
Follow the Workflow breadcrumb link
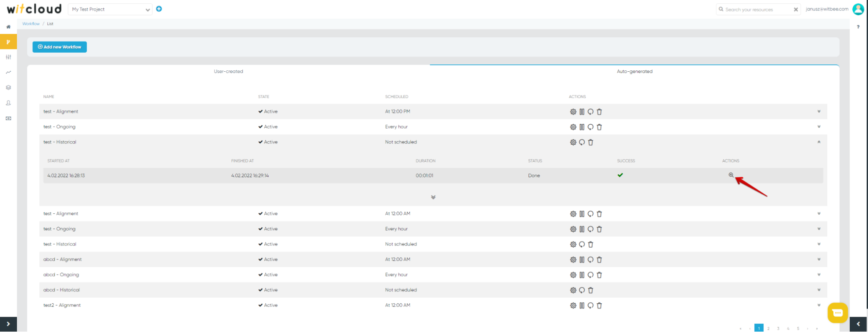coord(31,24)
